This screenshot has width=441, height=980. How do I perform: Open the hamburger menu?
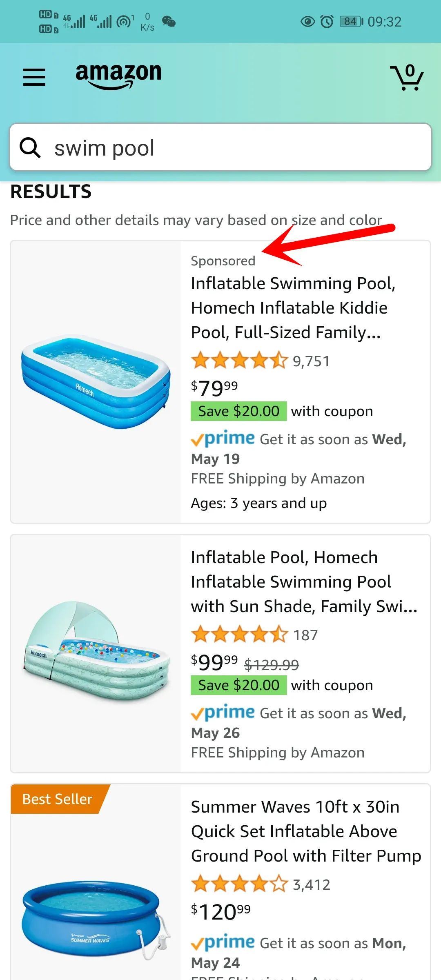[x=34, y=77]
